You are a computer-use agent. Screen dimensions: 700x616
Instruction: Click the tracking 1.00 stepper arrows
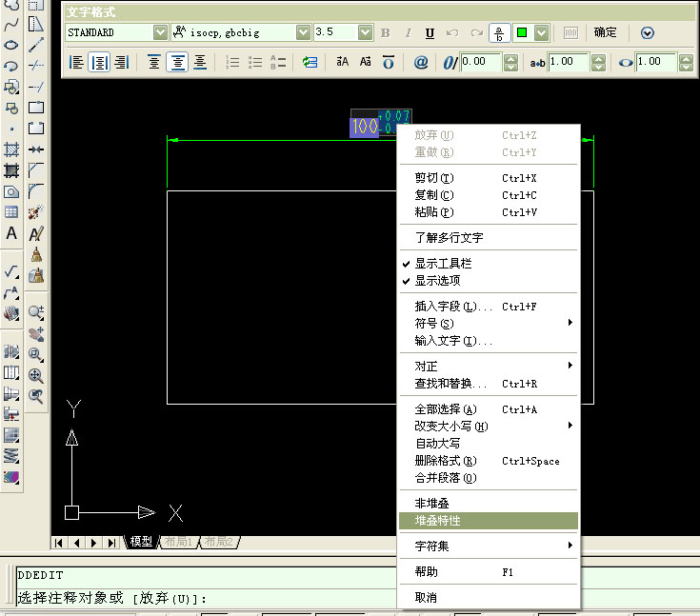(x=598, y=62)
